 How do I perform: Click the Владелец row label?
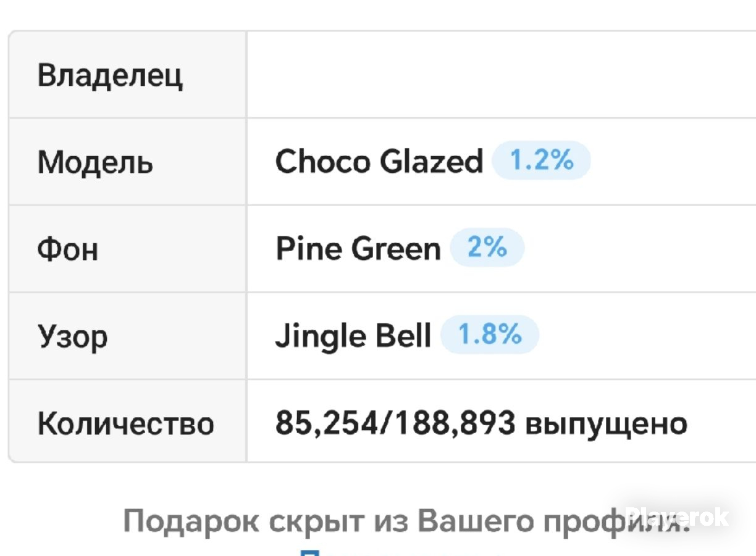coord(110,75)
